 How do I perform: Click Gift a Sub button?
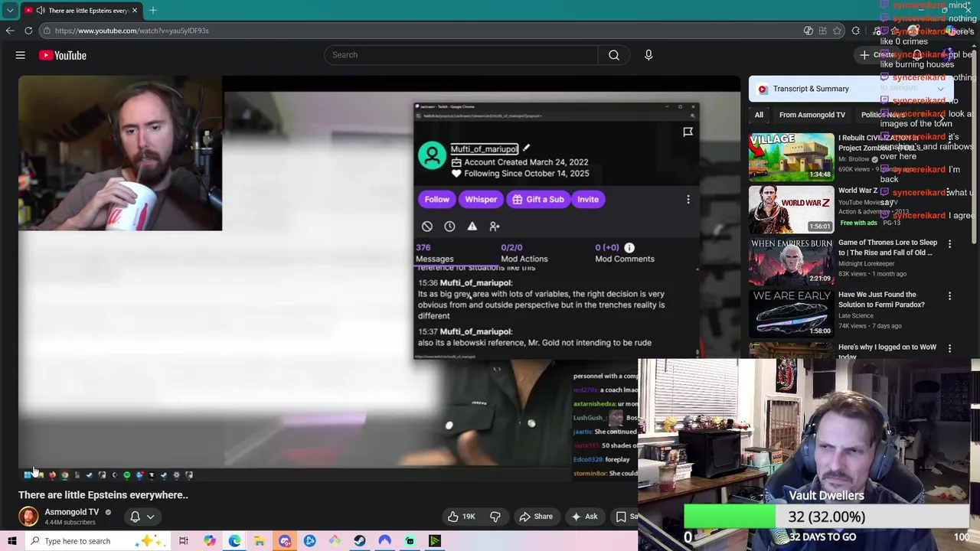point(538,199)
